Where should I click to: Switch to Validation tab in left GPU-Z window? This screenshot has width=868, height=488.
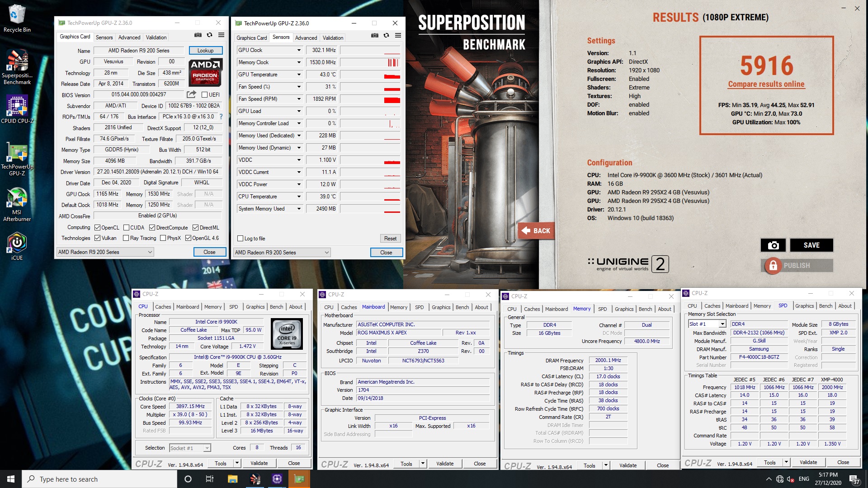[x=156, y=38]
